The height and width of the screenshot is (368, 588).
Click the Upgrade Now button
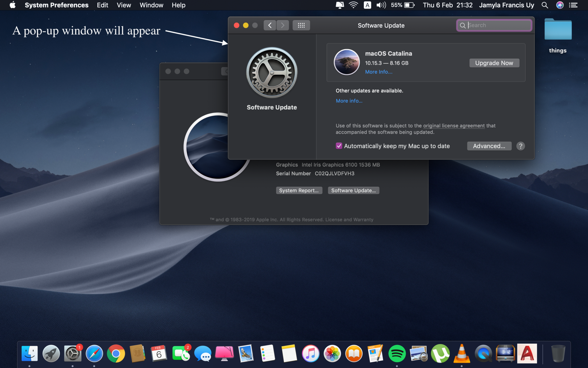[494, 63]
